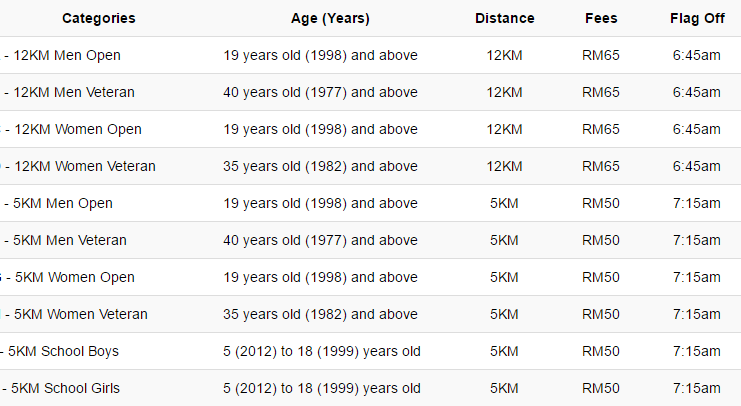Click the 12KM Women Veteran age requirement
Viewport: 741px width, 406px height.
tap(320, 166)
